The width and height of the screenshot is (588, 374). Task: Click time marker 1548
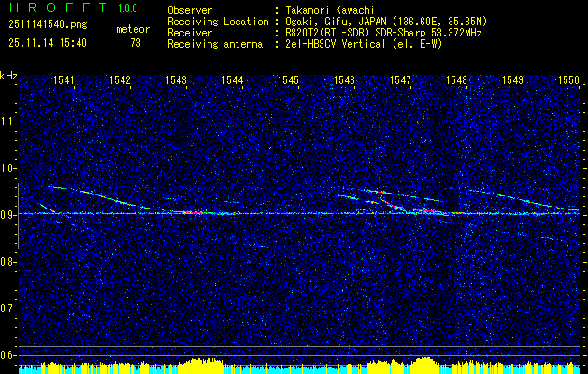[457, 79]
